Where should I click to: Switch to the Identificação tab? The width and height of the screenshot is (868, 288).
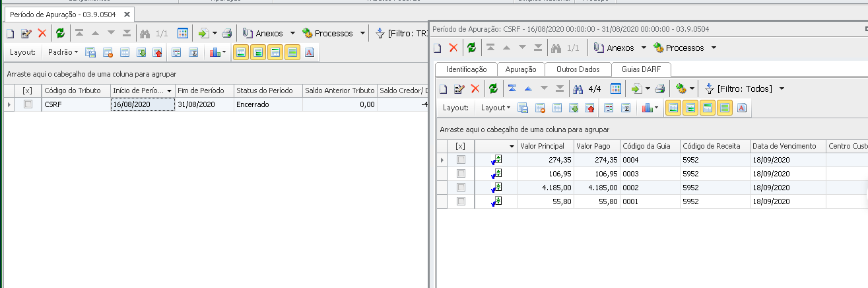coord(467,69)
